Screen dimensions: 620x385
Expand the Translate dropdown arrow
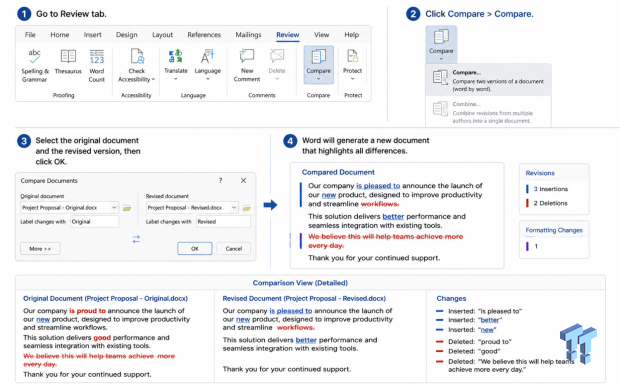[x=176, y=79]
